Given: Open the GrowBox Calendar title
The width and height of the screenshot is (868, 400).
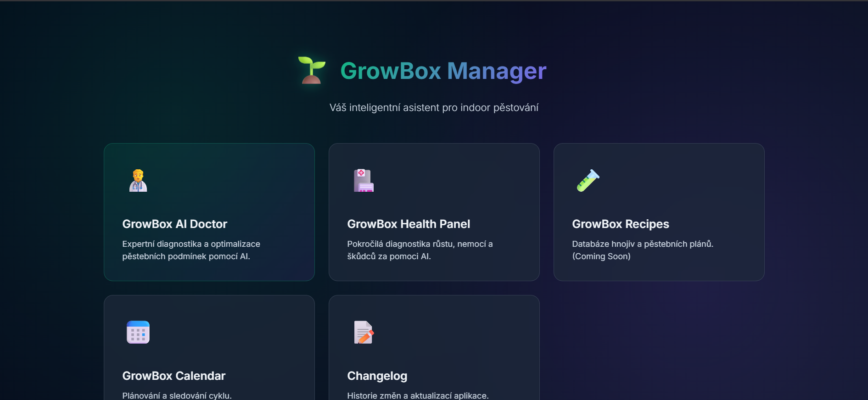Looking at the screenshot, I should (174, 376).
